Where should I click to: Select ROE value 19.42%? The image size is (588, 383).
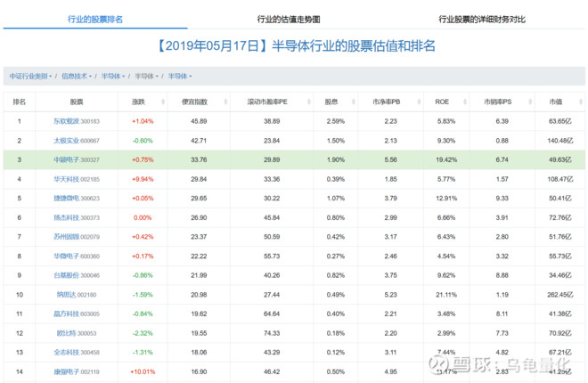[446, 159]
